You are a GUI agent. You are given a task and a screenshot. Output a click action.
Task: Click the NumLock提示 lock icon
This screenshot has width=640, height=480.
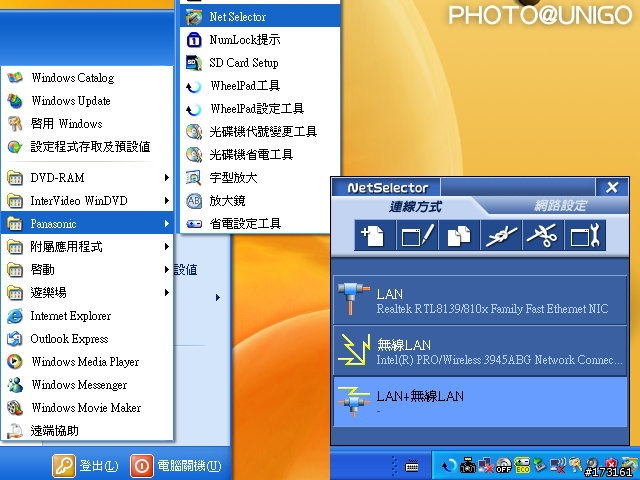coord(194,40)
